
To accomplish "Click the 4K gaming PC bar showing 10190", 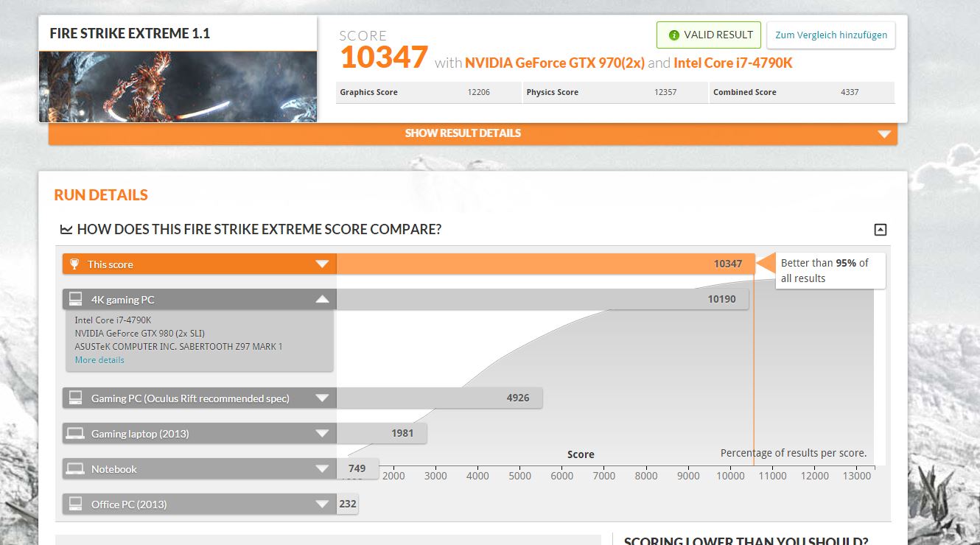I will (x=542, y=299).
